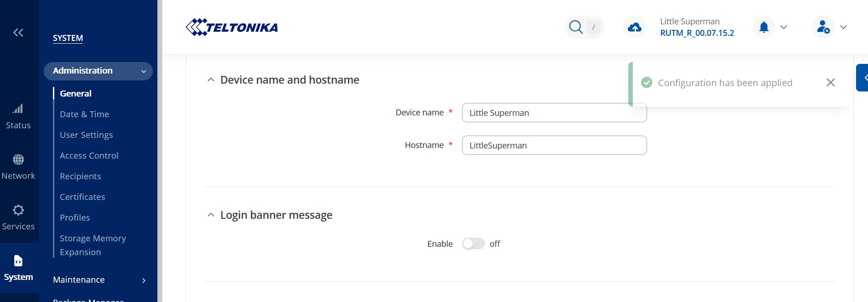Viewport: 868px width, 302px height.
Task: Open the Network globe icon
Action: pyautogui.click(x=18, y=160)
